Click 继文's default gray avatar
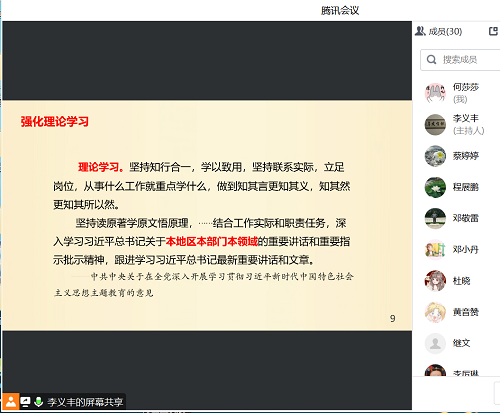500x413 pixels. pyautogui.click(x=435, y=343)
